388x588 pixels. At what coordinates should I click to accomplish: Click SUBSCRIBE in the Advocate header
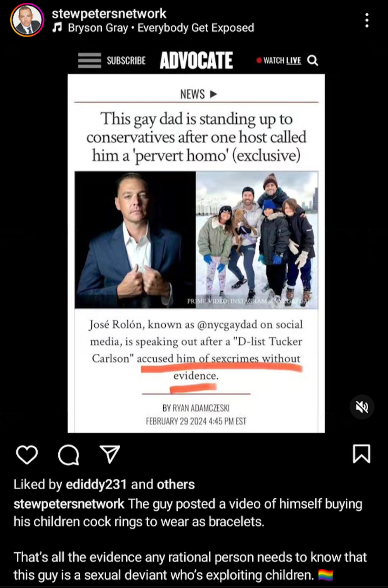point(126,61)
